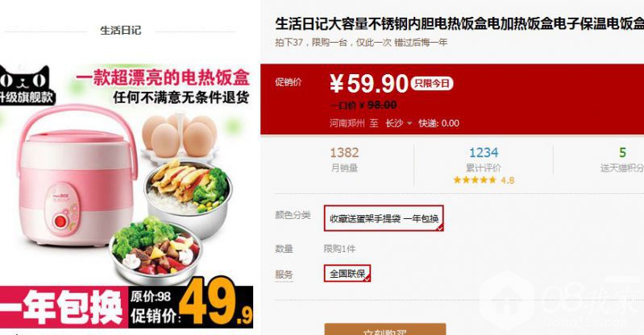Click the 只限今日 badge beside the price
The height and width of the screenshot is (335, 644).
432,84
